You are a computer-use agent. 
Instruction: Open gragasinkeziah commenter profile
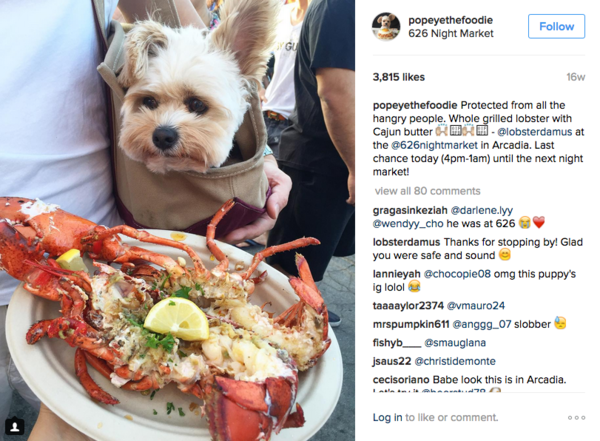tap(410, 210)
